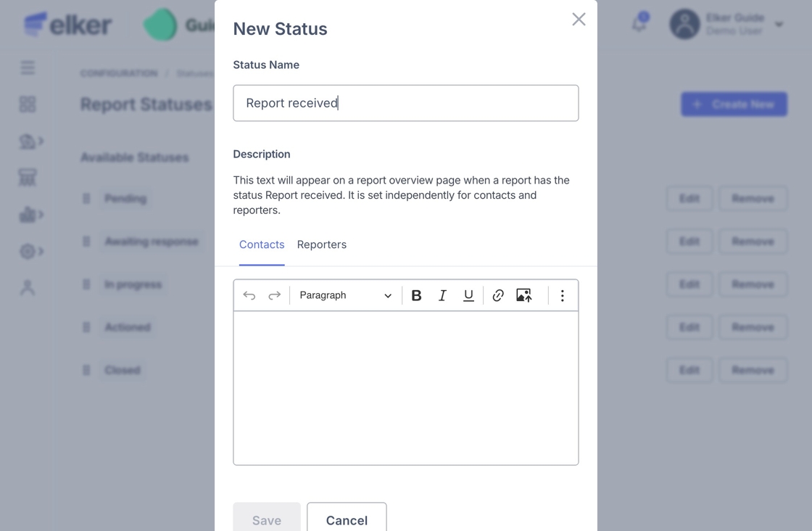Viewport: 812px width, 531px height.
Task: Click the Cancel button
Action: pos(347,519)
